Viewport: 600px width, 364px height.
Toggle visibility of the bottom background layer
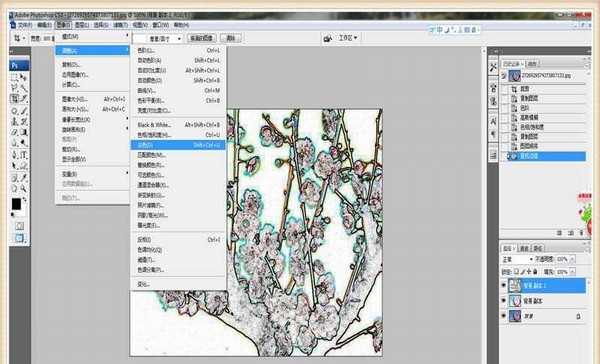(504, 316)
